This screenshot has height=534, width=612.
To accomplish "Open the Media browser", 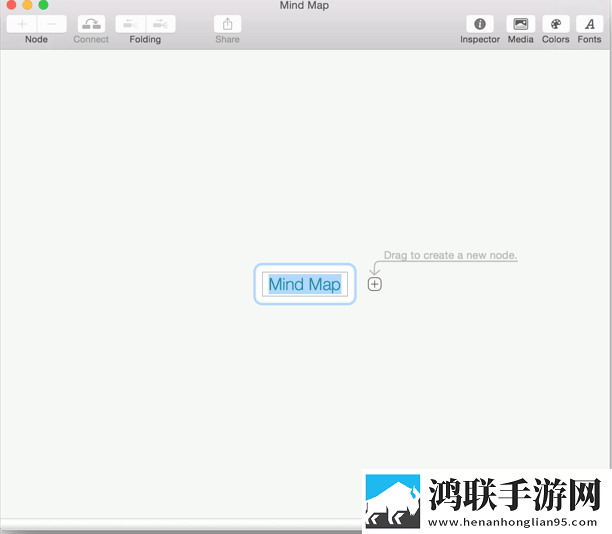I will 520,24.
